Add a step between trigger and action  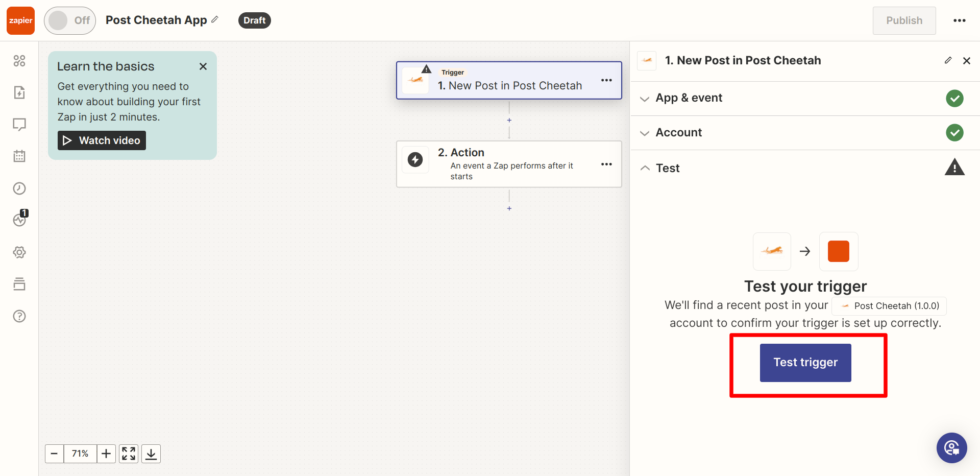pyautogui.click(x=509, y=120)
